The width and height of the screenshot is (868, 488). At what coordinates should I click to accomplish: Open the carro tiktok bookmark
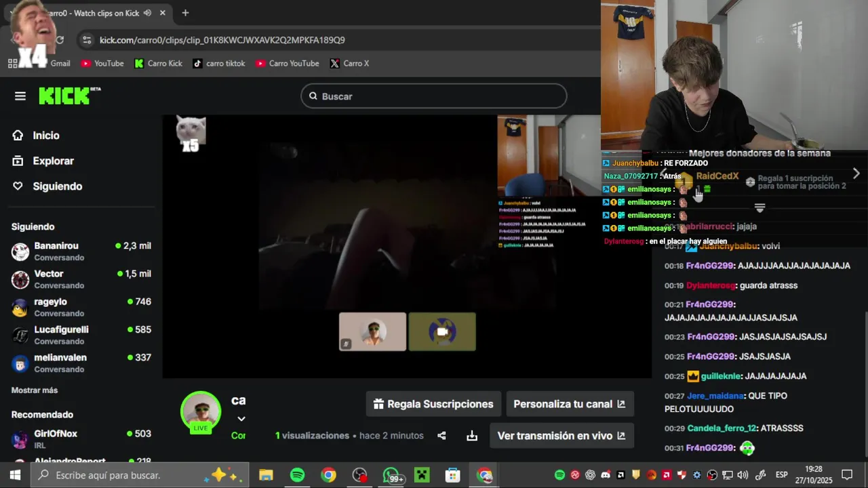(x=218, y=64)
